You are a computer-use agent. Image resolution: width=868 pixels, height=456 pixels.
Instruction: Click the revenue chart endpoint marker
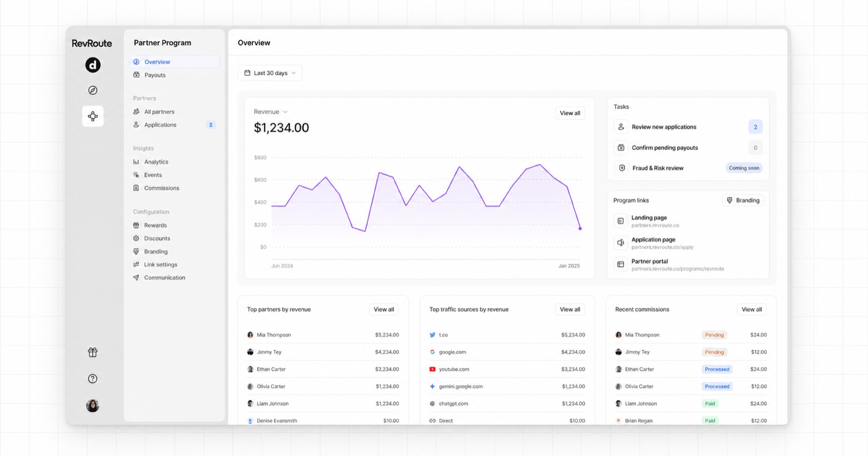(x=580, y=229)
